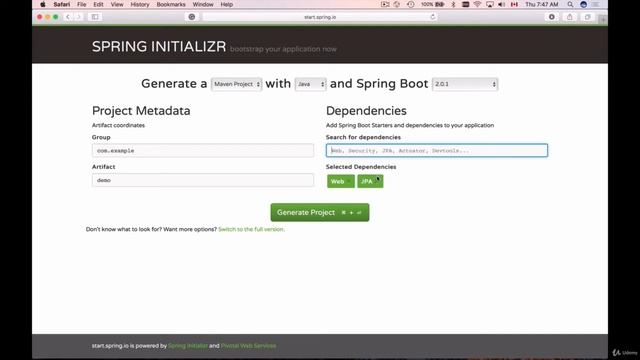Click the 'Dependencies' heading
Image resolution: width=640 pixels, height=360 pixels.
point(366,111)
